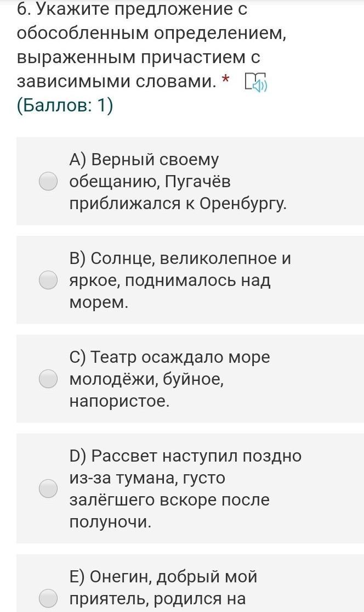Click answer text 'Рассвет наступил поздно из-за тумана'
This screenshot has height=612, width=364.
point(185,467)
